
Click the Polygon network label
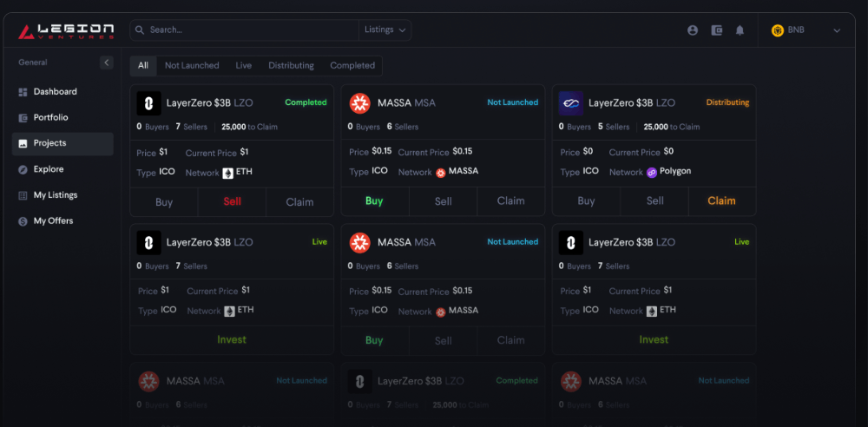click(x=675, y=172)
